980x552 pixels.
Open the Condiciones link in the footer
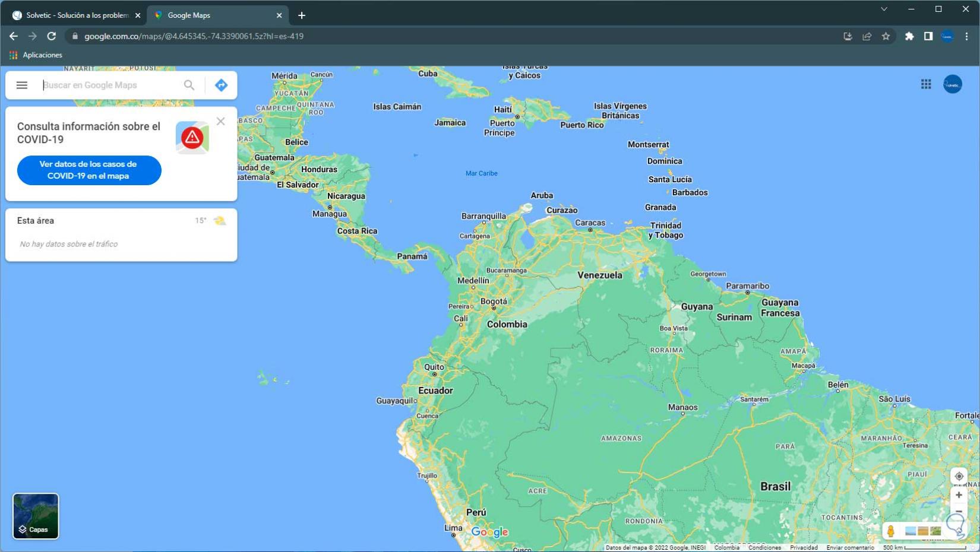click(x=764, y=548)
